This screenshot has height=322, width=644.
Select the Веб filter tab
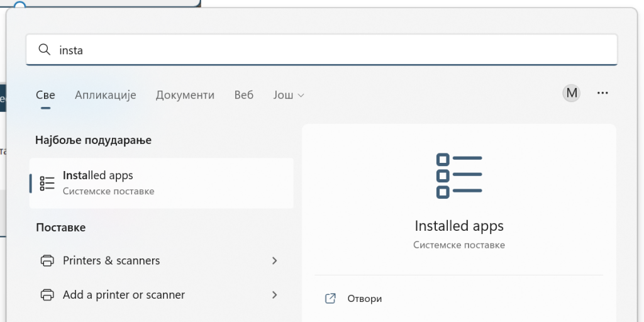(x=244, y=96)
